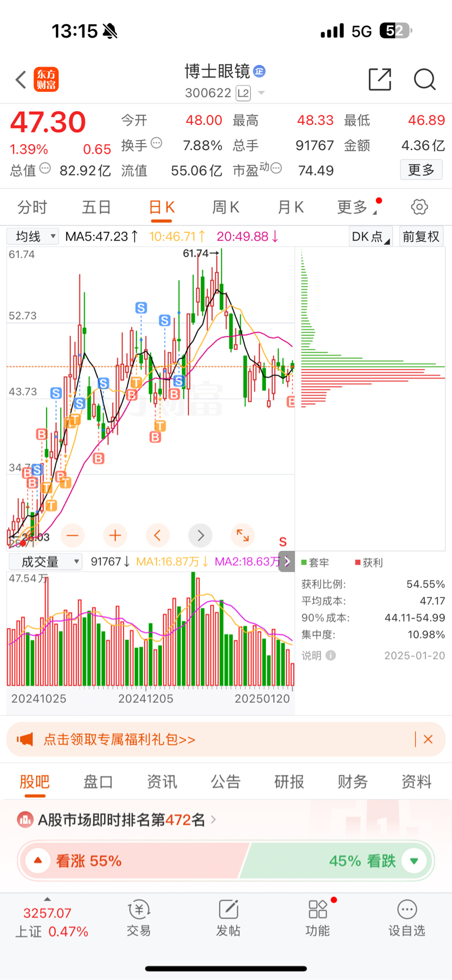Open the 东方财富 logo badge
The width and height of the screenshot is (452, 980).
point(46,79)
